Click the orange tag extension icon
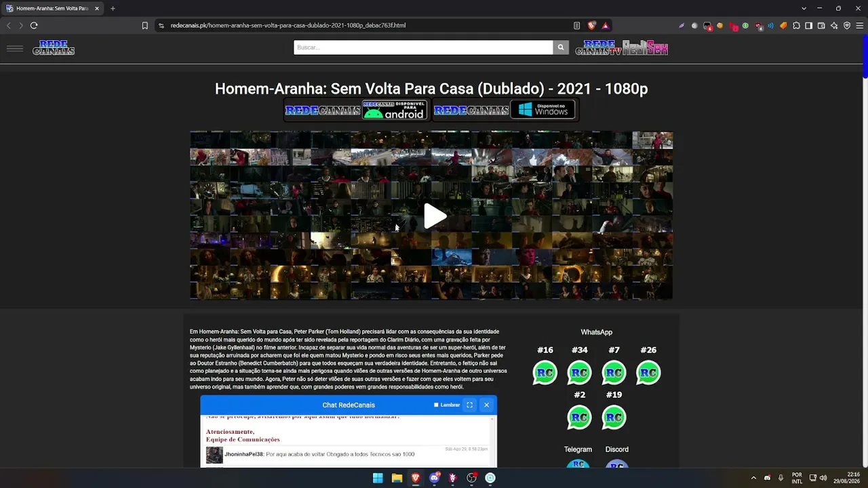This screenshot has height=488, width=868. coord(783,26)
